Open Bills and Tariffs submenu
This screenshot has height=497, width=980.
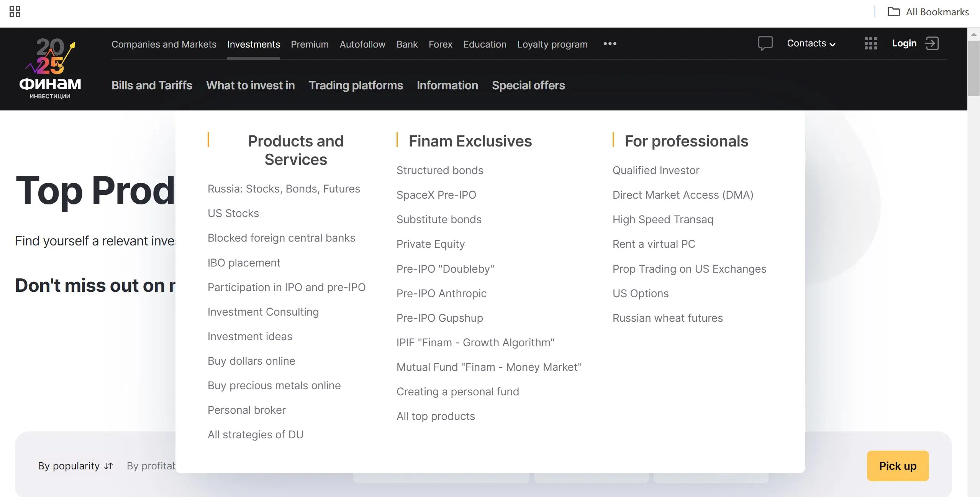coord(152,85)
